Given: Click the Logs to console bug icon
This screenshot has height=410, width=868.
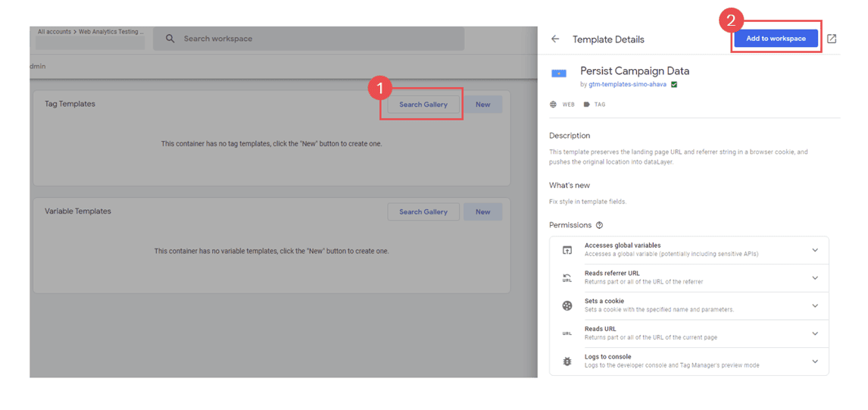Looking at the screenshot, I should [567, 361].
